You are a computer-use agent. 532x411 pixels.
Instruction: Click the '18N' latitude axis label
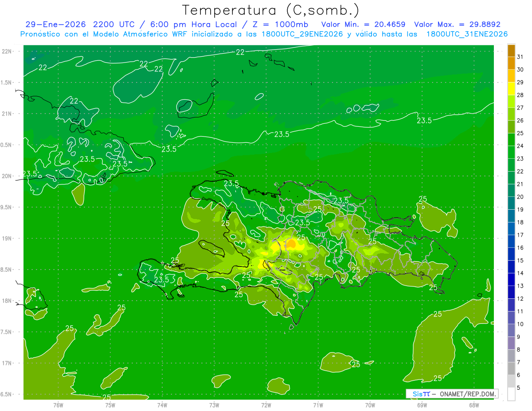tap(7, 301)
